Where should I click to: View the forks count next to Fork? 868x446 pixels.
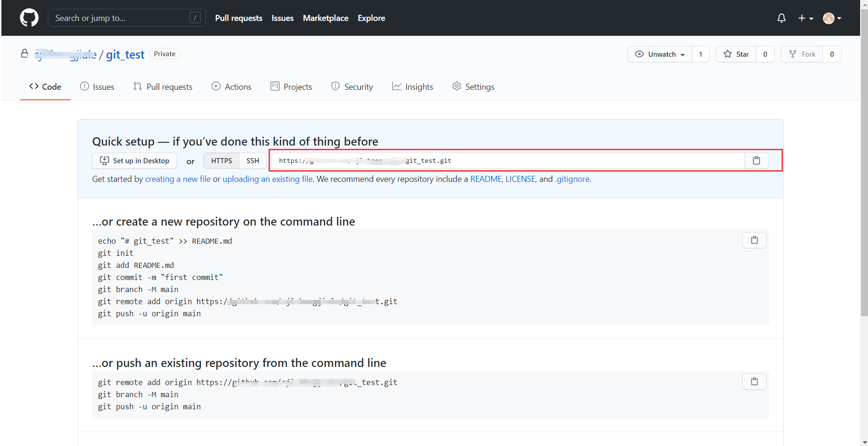[832, 54]
